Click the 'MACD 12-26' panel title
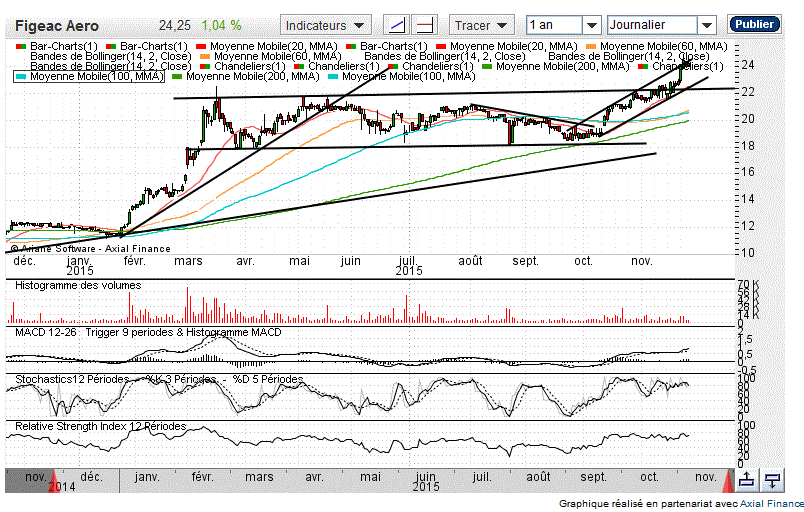The width and height of the screenshot is (804, 512). pos(46,332)
